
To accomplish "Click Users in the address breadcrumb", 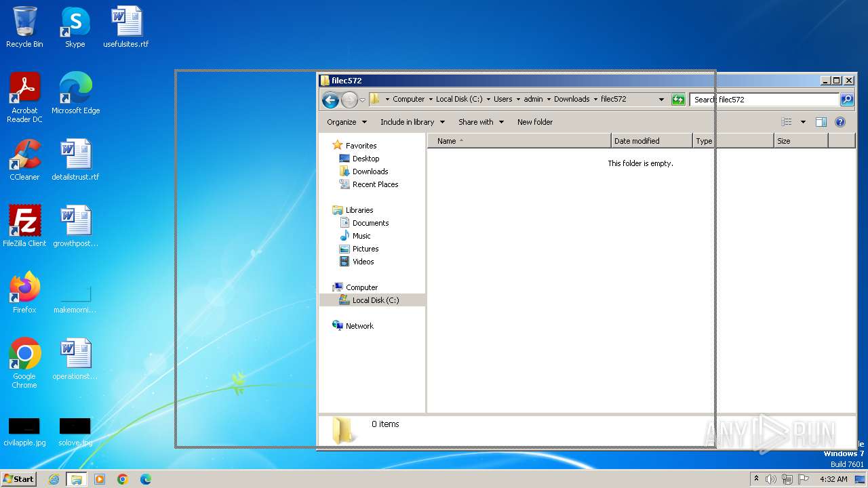I will tap(502, 99).
